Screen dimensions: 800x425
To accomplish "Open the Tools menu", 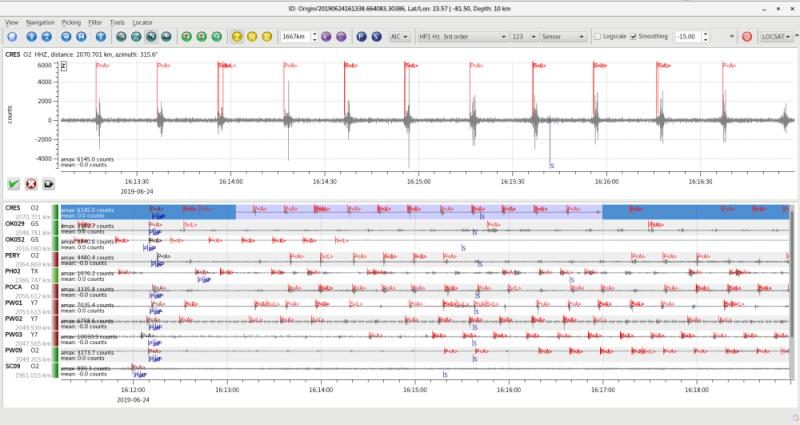I will (x=117, y=22).
